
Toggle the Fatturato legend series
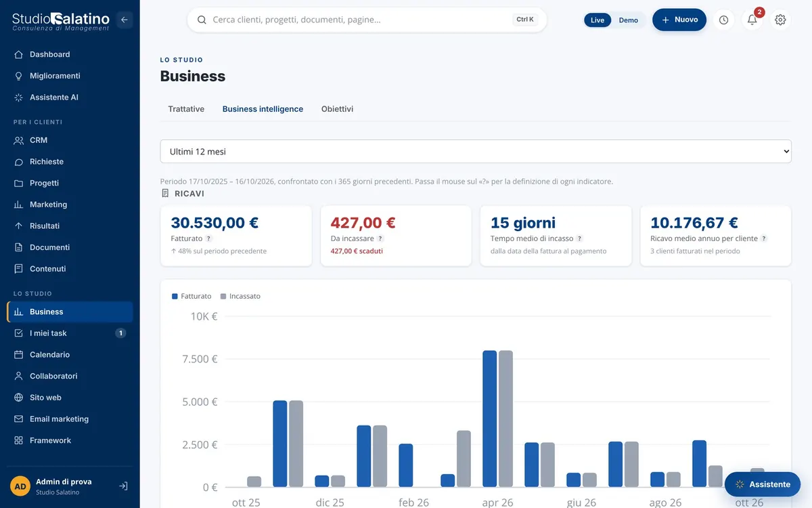click(191, 297)
